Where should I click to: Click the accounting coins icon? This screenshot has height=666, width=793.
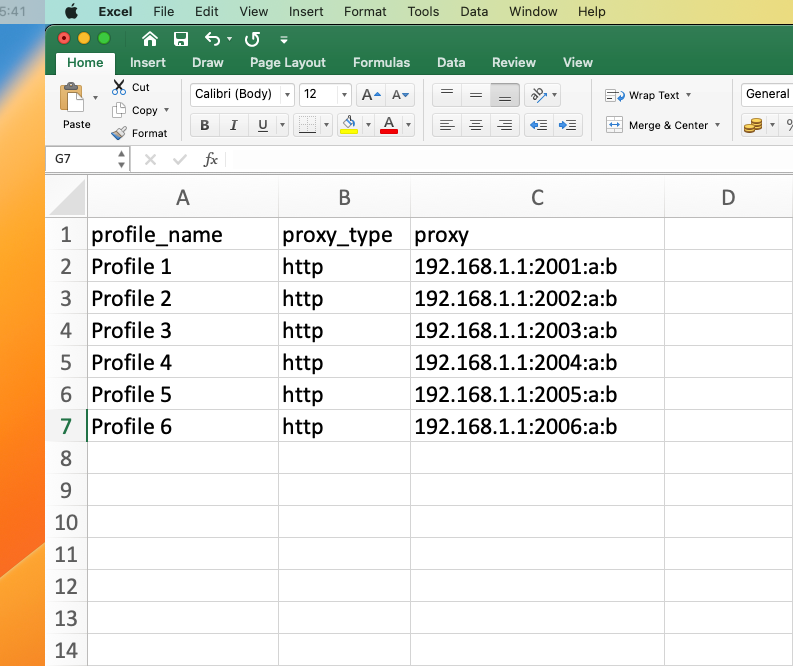point(753,125)
